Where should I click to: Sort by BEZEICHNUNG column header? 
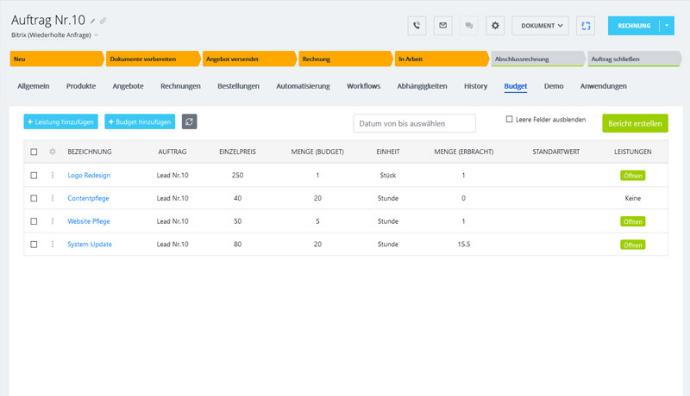point(89,152)
